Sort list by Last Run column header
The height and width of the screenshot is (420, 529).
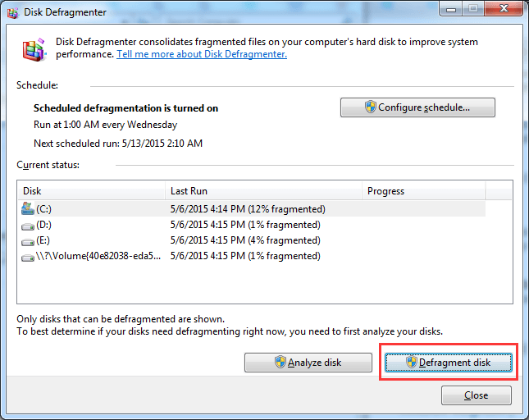262,191
